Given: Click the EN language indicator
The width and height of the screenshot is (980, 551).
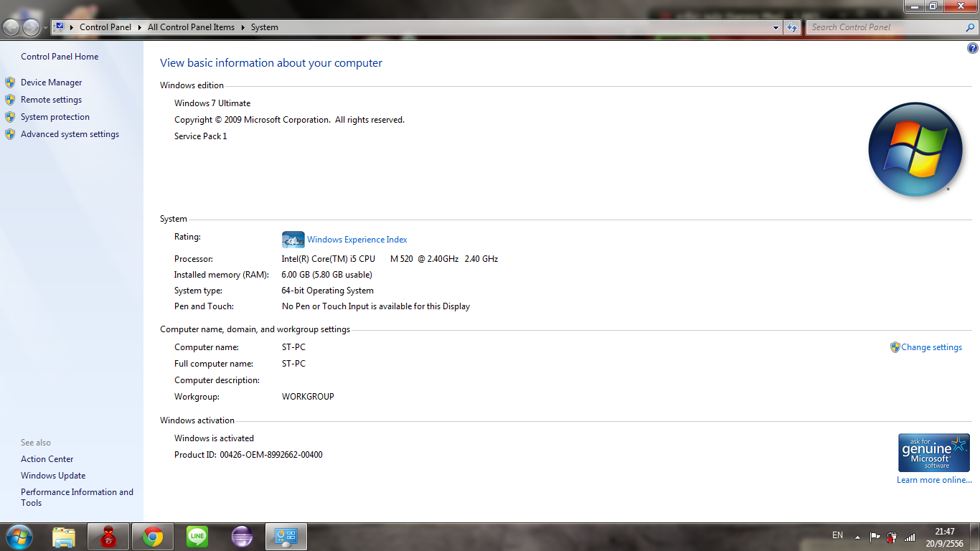Looking at the screenshot, I should tap(838, 535).
